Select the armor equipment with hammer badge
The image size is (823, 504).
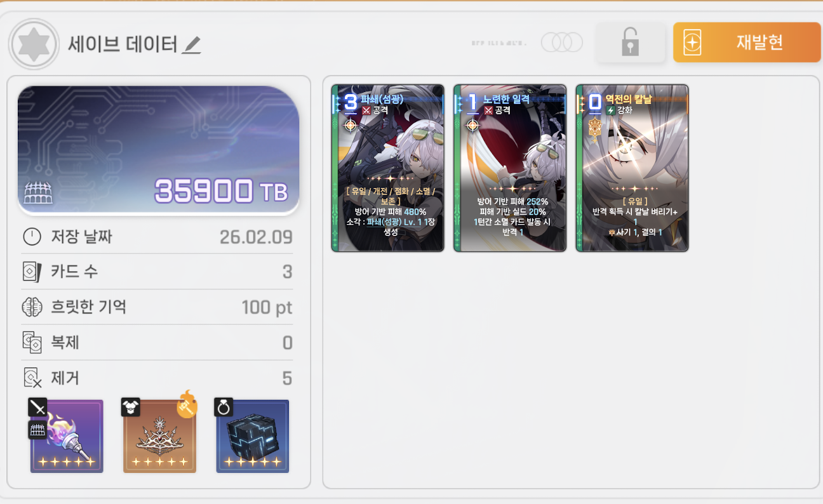click(159, 436)
